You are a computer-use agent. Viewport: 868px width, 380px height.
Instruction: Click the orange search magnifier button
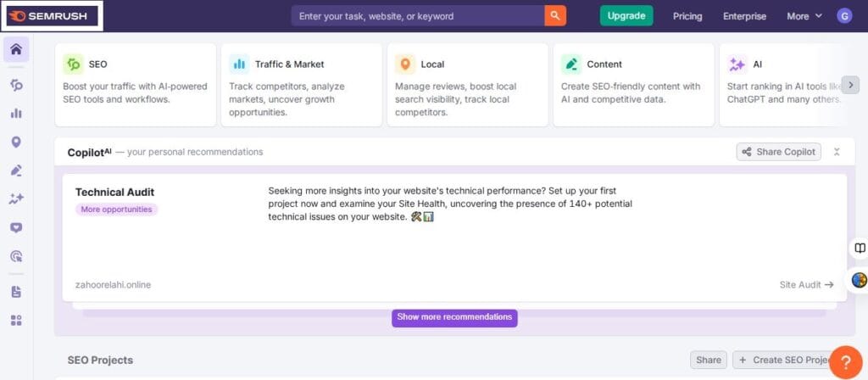(x=555, y=16)
